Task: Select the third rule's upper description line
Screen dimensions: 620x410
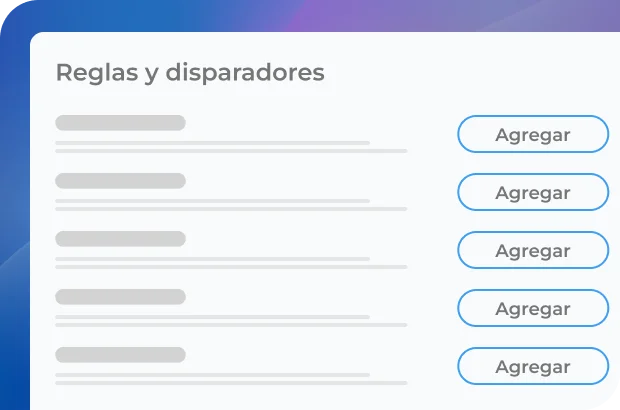Action: click(x=212, y=259)
